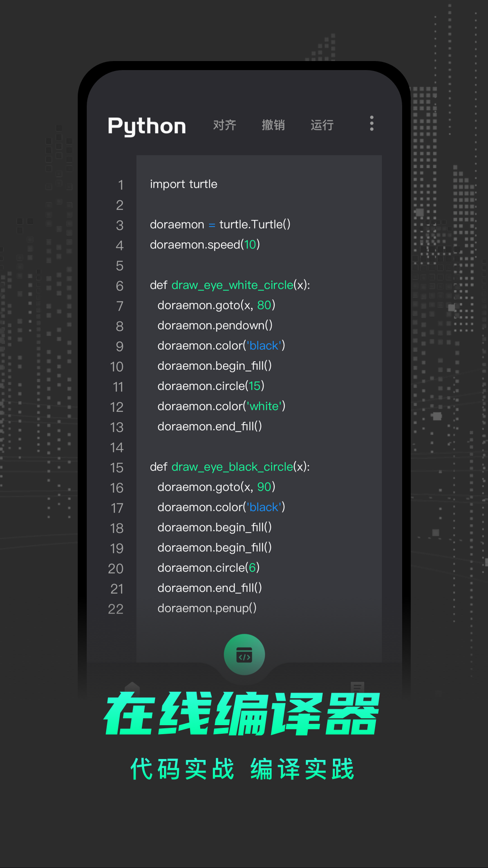Image resolution: width=488 pixels, height=868 pixels.
Task: Click the draw_eye_white_circle function name
Action: [232, 285]
